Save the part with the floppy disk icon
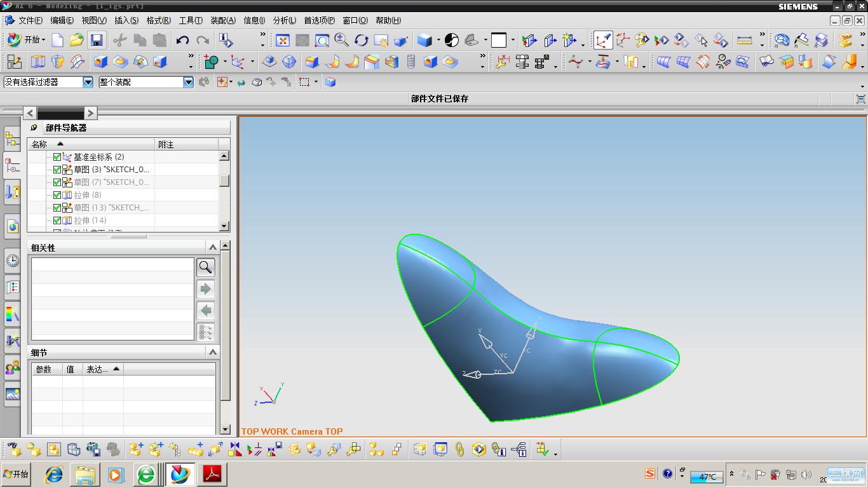 pyautogui.click(x=97, y=40)
